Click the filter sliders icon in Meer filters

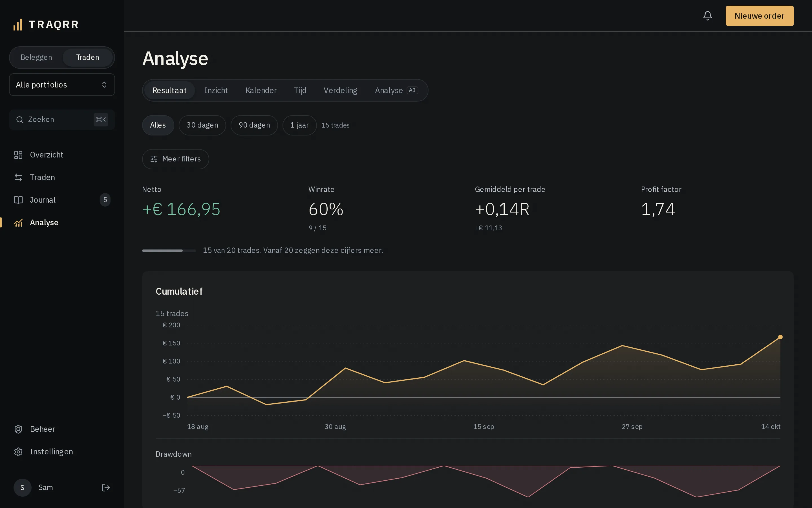pyautogui.click(x=154, y=159)
